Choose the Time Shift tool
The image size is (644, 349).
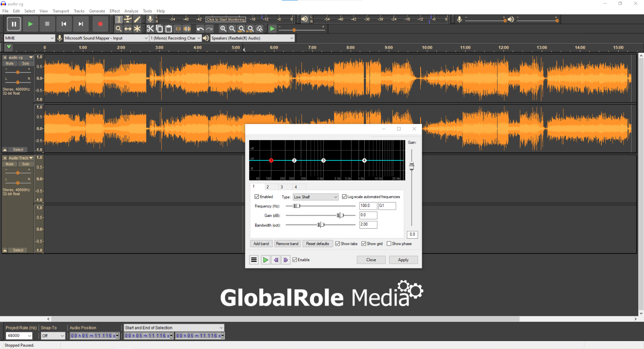pos(128,29)
